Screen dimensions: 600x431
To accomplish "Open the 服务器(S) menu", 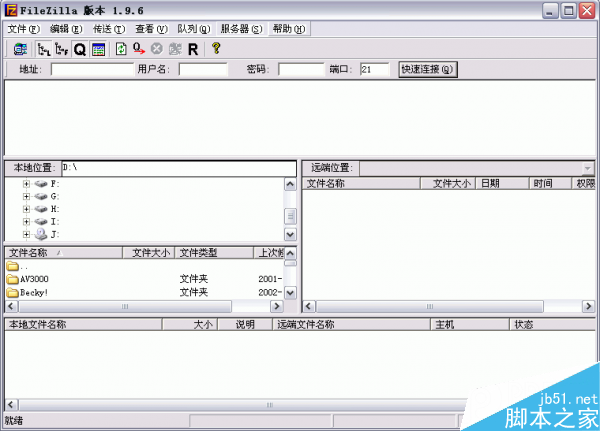I will (x=241, y=29).
